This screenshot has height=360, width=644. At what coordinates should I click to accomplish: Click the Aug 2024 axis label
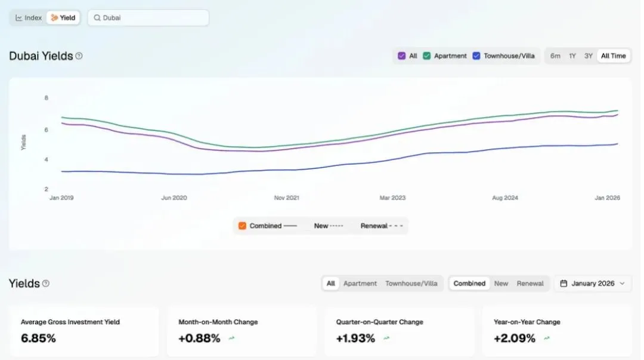pos(505,198)
